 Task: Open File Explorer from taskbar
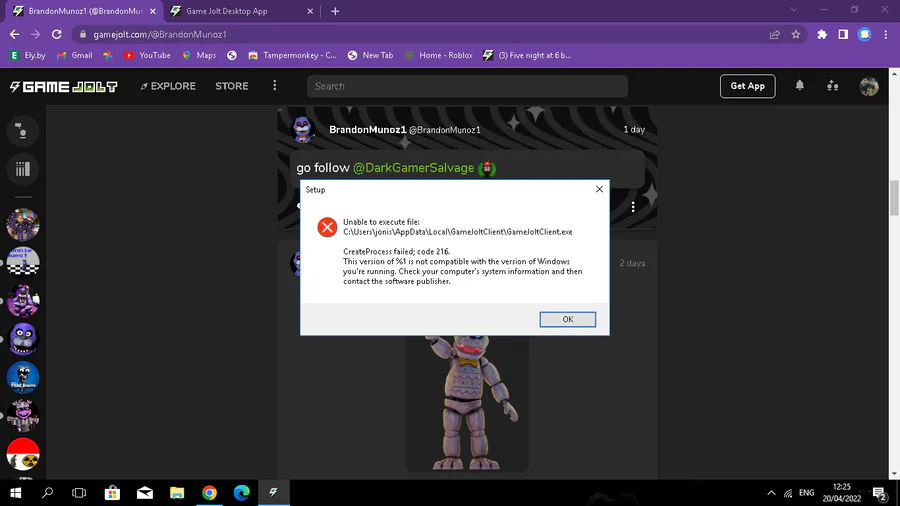(177, 493)
